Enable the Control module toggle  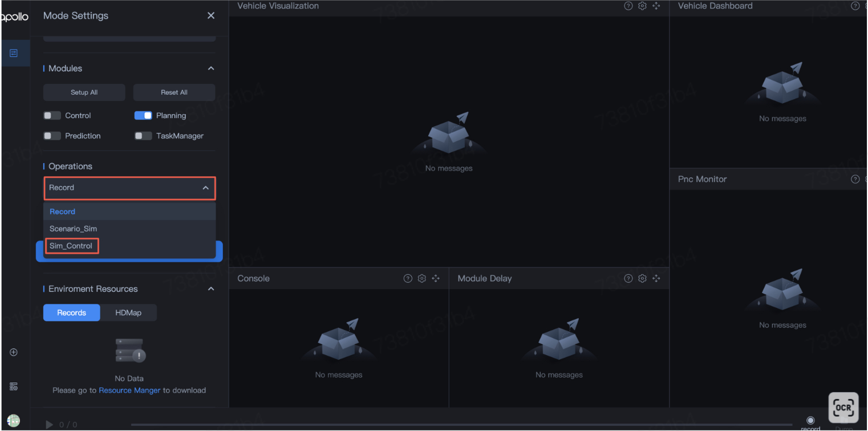(x=52, y=116)
